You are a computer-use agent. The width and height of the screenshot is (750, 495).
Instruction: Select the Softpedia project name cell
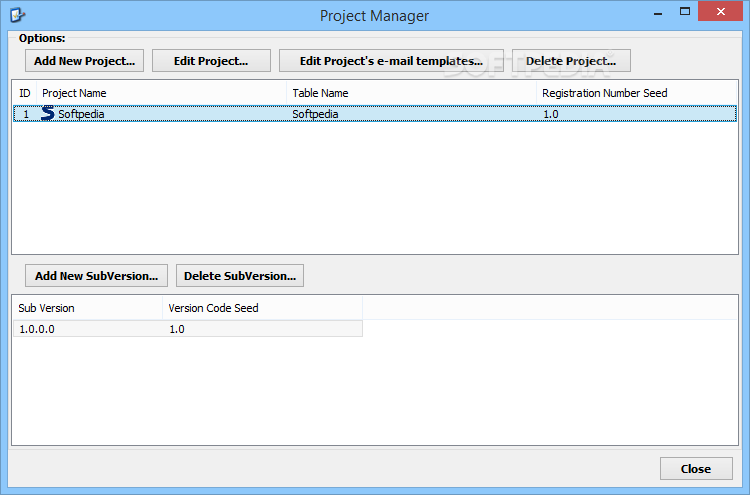(162, 114)
